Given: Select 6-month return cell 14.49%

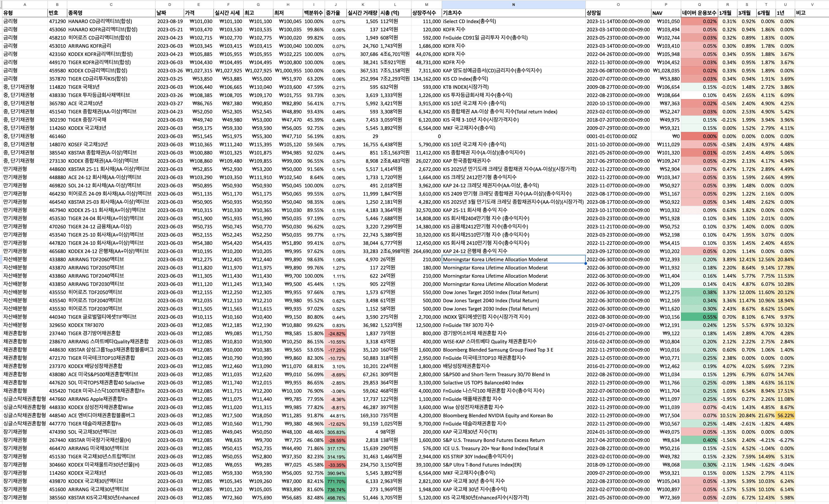Looking at the screenshot, I should 766,457.
